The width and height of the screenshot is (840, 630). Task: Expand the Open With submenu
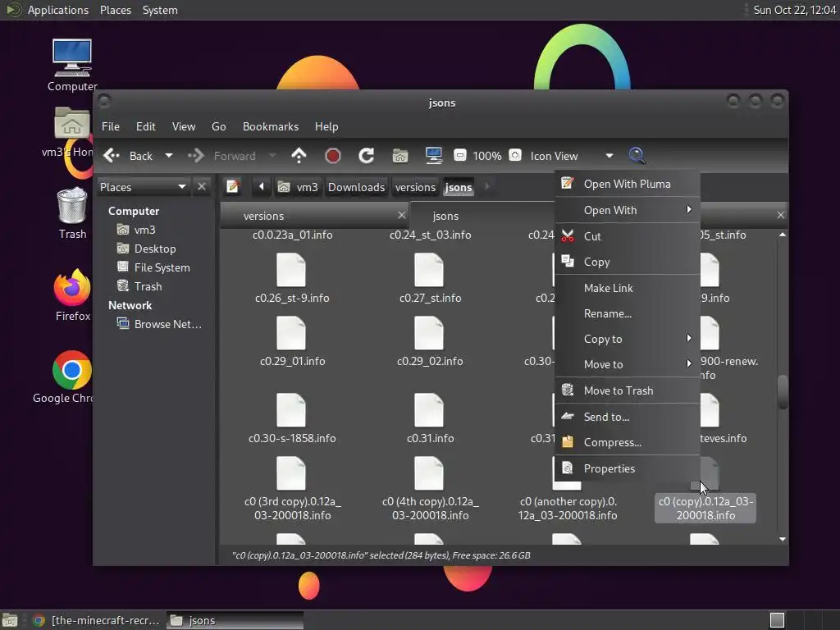[x=628, y=210]
